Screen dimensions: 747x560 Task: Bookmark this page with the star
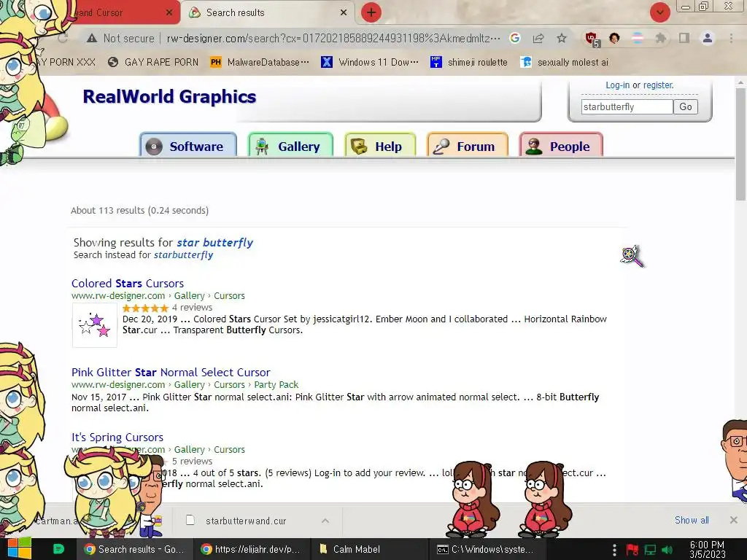tap(562, 38)
